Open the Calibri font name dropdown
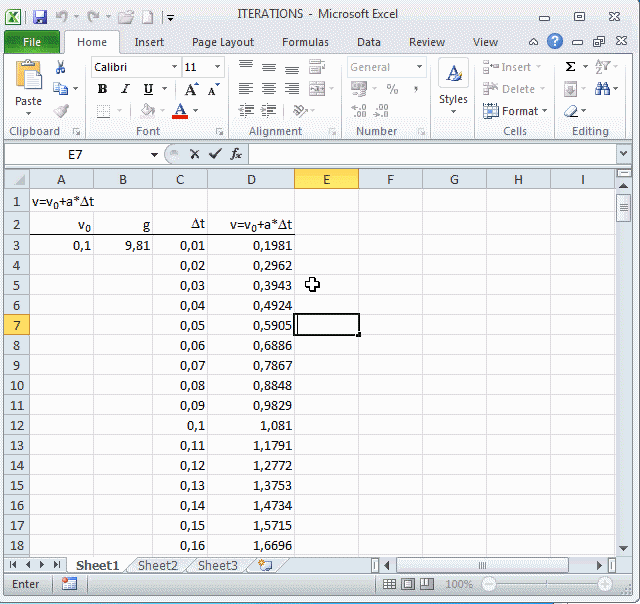The width and height of the screenshot is (640, 604). point(174,67)
